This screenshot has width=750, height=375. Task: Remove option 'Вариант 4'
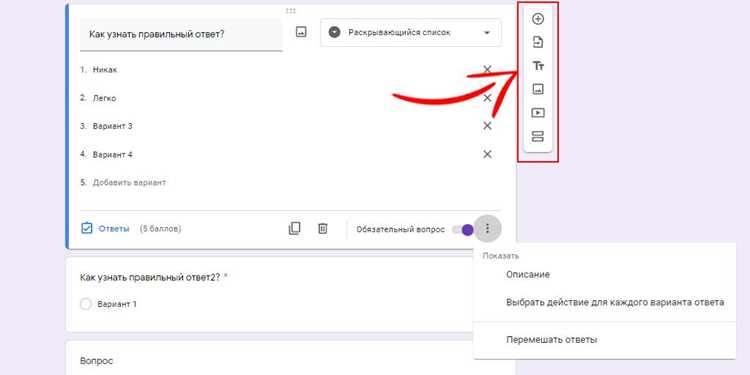click(x=487, y=154)
